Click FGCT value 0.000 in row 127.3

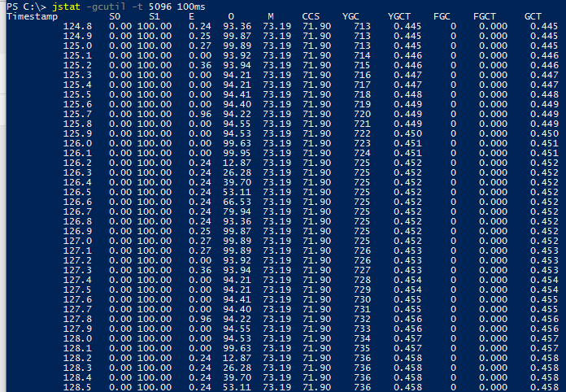click(x=493, y=270)
